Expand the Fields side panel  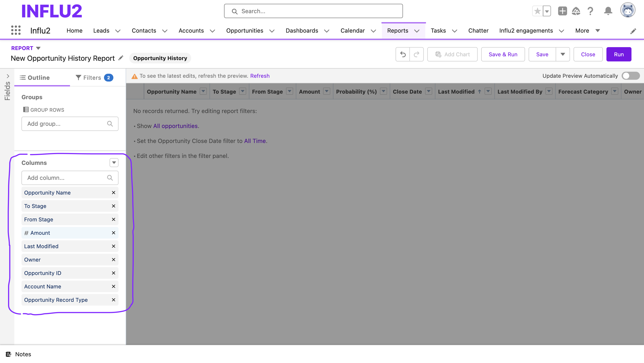pos(8,76)
